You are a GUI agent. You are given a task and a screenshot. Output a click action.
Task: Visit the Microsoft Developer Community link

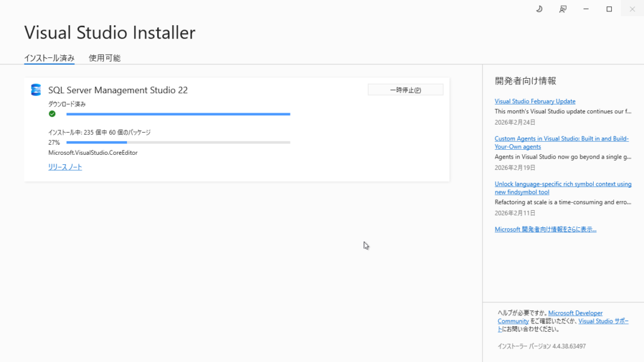(575, 314)
